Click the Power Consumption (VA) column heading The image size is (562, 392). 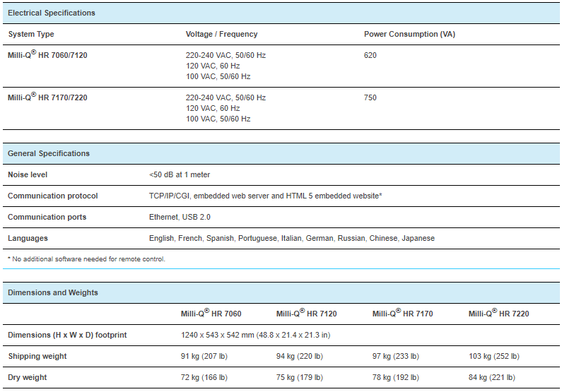point(409,34)
